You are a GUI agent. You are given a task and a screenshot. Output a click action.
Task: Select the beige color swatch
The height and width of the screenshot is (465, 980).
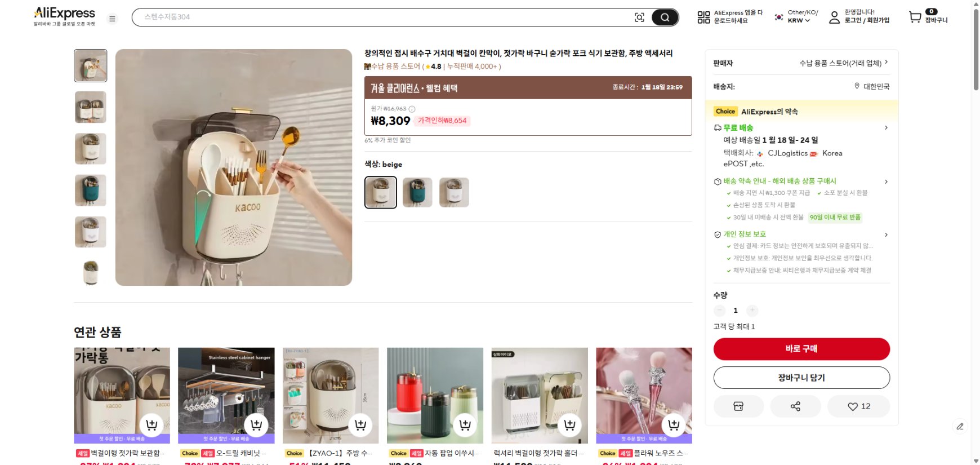click(381, 192)
